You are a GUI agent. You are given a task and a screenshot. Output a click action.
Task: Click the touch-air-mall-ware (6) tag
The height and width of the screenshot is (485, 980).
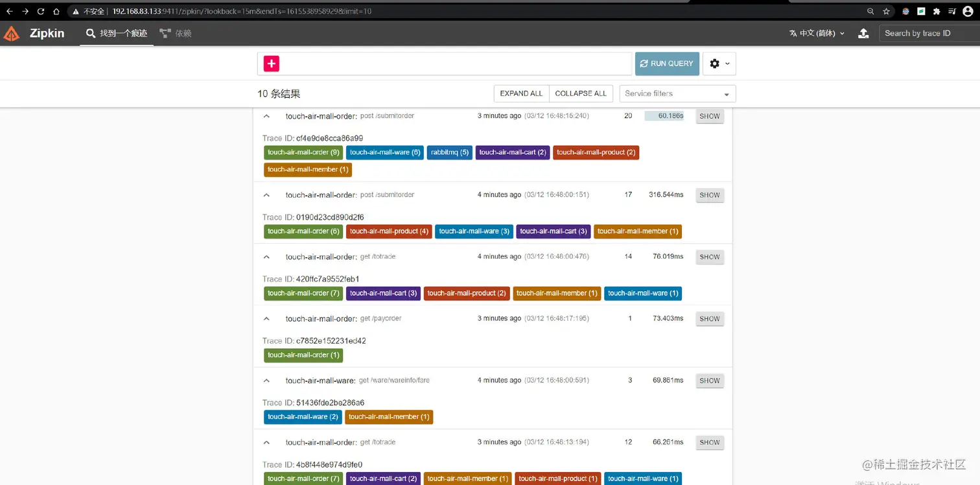coord(385,152)
